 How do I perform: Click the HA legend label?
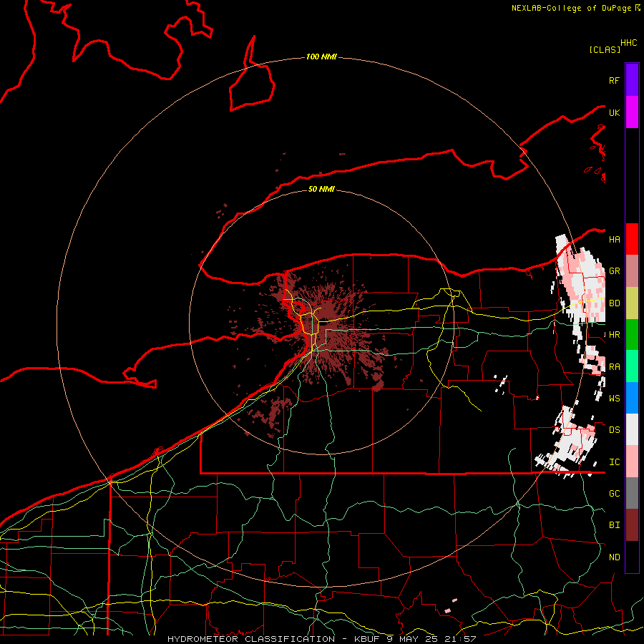coord(615,240)
